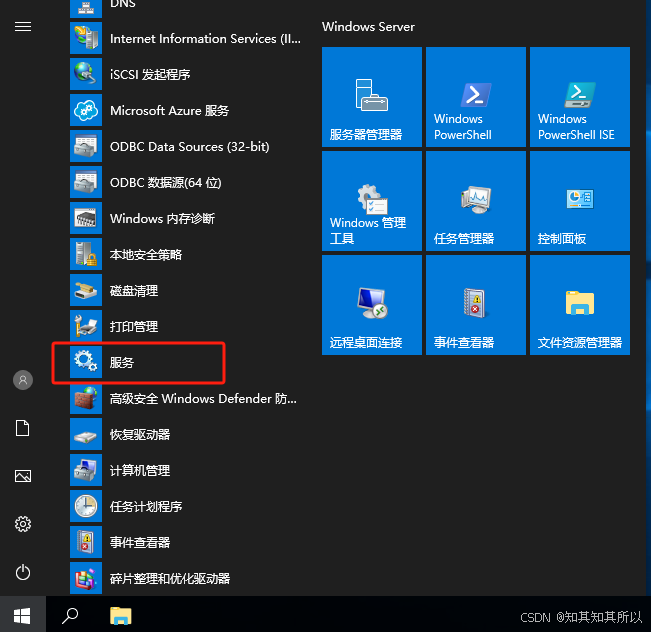Screen dimensions: 651x632
Task: Select Internet Information Services text label
Action: point(205,39)
